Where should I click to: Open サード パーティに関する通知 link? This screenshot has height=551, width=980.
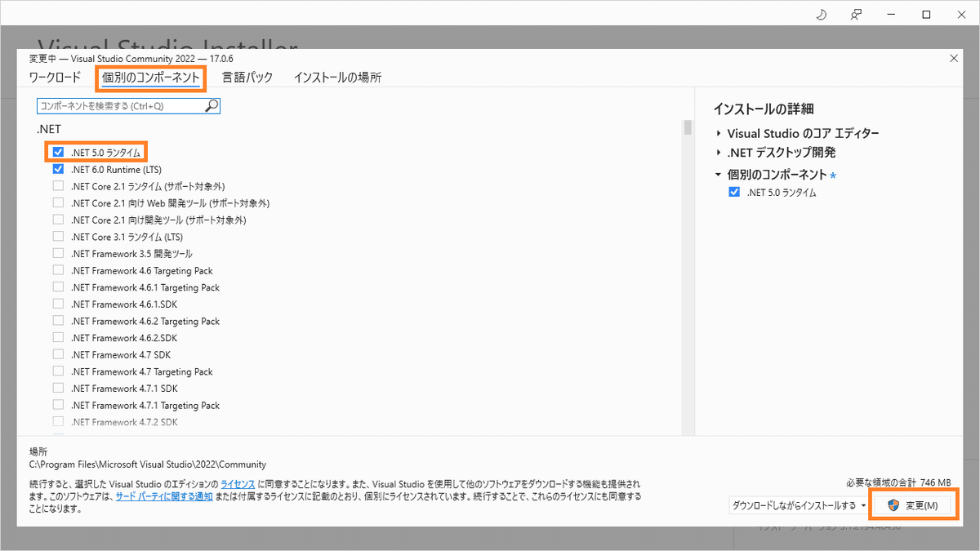163,496
